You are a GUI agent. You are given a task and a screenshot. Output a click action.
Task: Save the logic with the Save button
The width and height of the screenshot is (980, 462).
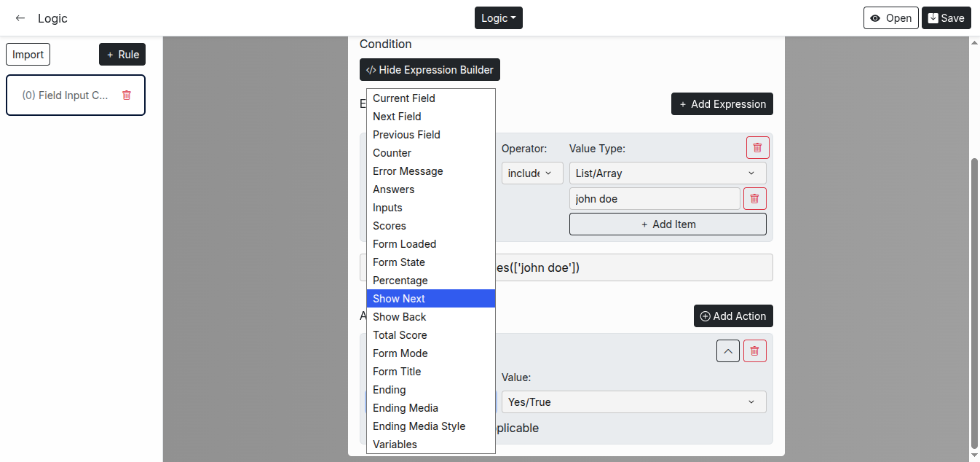(946, 18)
